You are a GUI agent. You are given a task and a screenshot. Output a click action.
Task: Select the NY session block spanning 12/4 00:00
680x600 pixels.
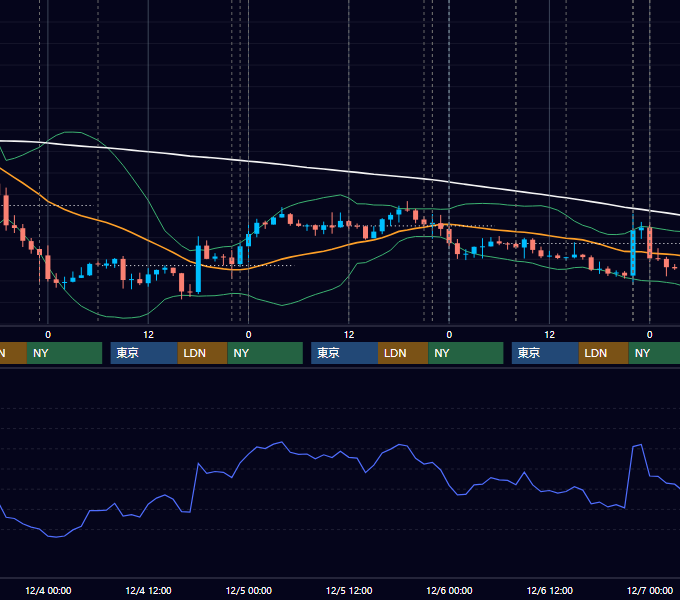click(64, 353)
